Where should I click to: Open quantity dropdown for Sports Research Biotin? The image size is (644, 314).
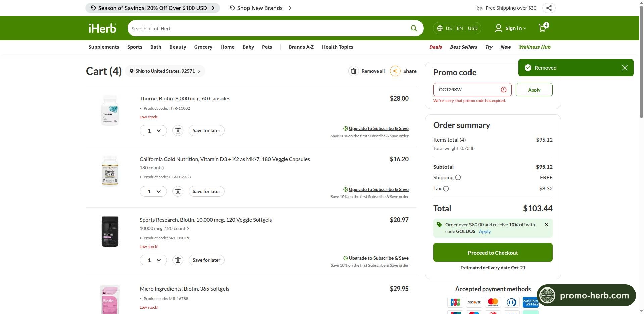(x=153, y=260)
